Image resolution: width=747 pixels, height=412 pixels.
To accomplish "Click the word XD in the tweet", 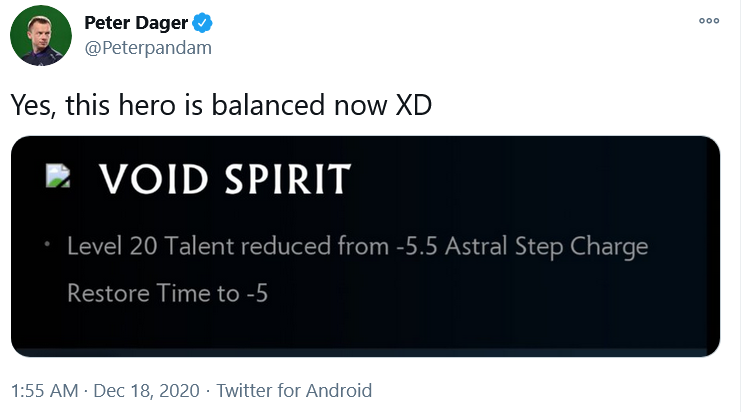I will click(414, 105).
